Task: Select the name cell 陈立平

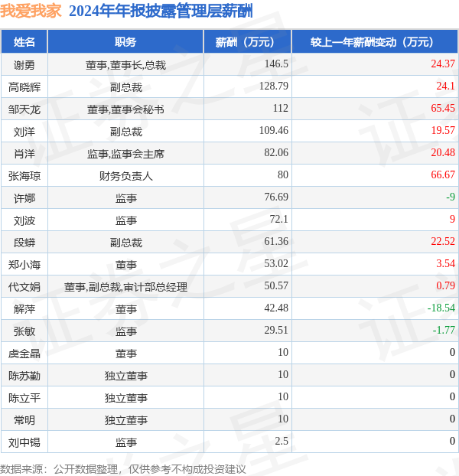Action: click(24, 398)
